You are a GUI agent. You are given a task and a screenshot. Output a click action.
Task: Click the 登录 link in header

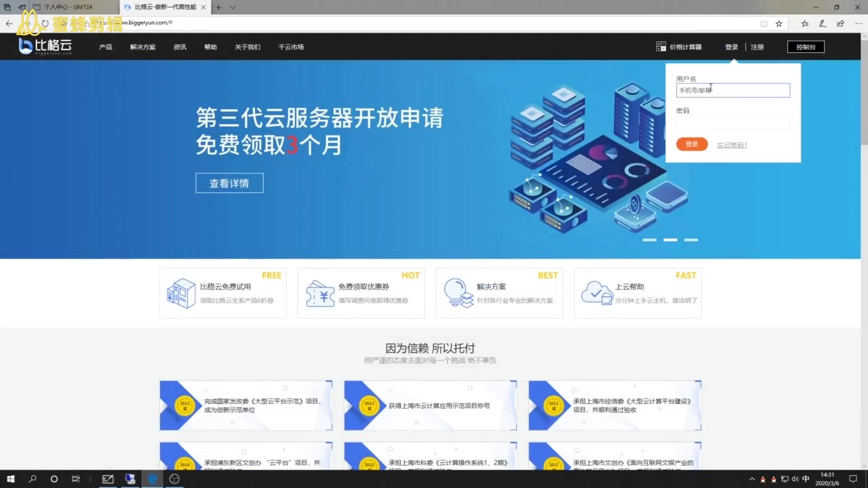(x=731, y=47)
